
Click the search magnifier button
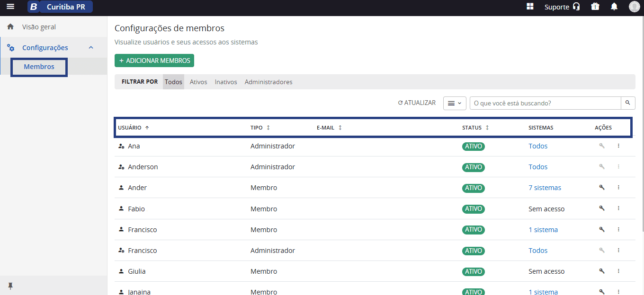[x=628, y=103]
